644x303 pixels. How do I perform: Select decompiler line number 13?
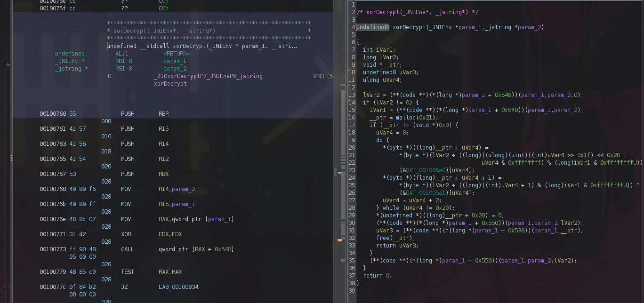click(x=352, y=95)
